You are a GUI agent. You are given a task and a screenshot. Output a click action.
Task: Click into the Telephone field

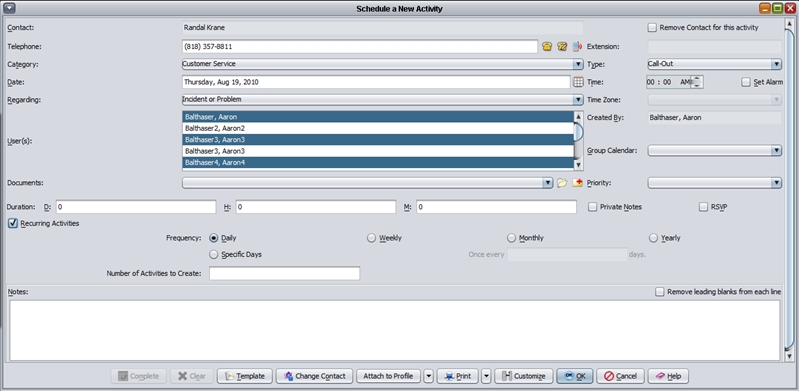point(360,46)
